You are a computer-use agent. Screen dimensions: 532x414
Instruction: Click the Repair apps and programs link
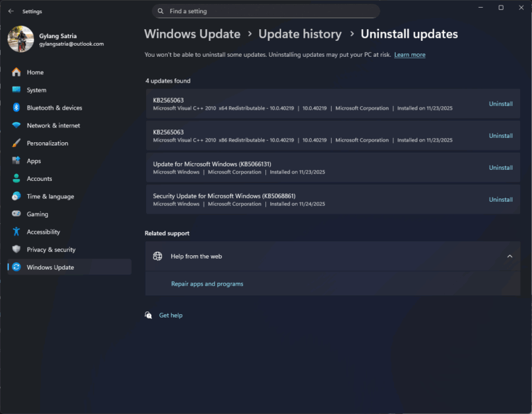pyautogui.click(x=207, y=284)
